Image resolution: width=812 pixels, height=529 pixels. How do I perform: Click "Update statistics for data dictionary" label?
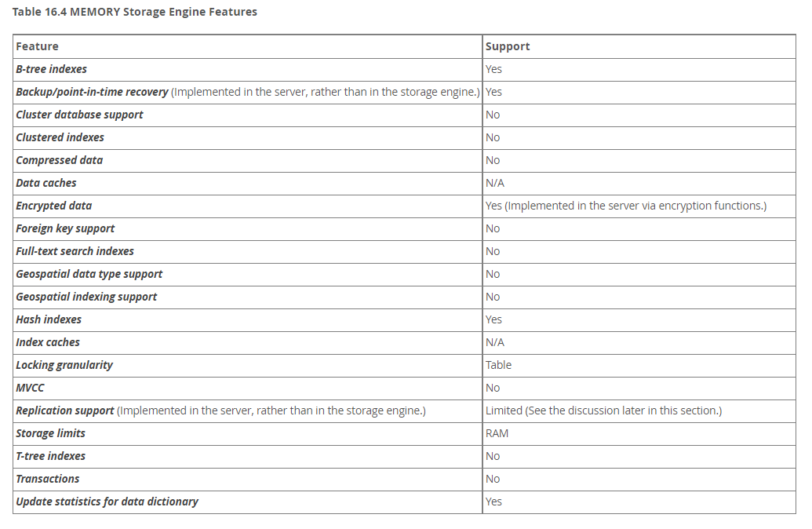pyautogui.click(x=107, y=502)
